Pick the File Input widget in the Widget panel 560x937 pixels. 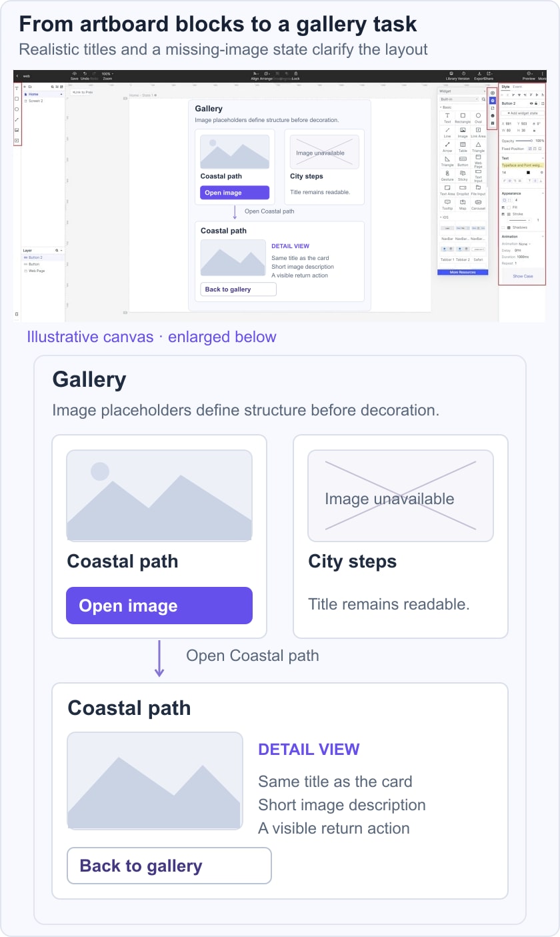tap(478, 190)
